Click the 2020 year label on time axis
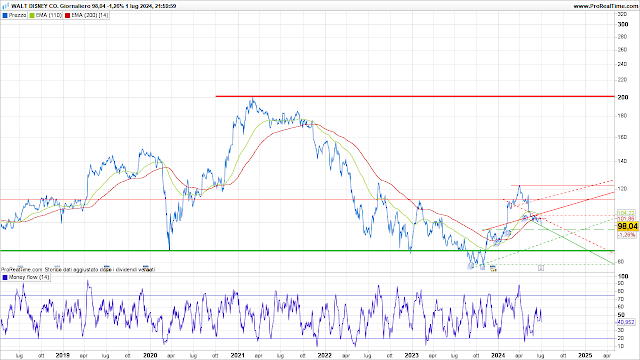 [150, 355]
